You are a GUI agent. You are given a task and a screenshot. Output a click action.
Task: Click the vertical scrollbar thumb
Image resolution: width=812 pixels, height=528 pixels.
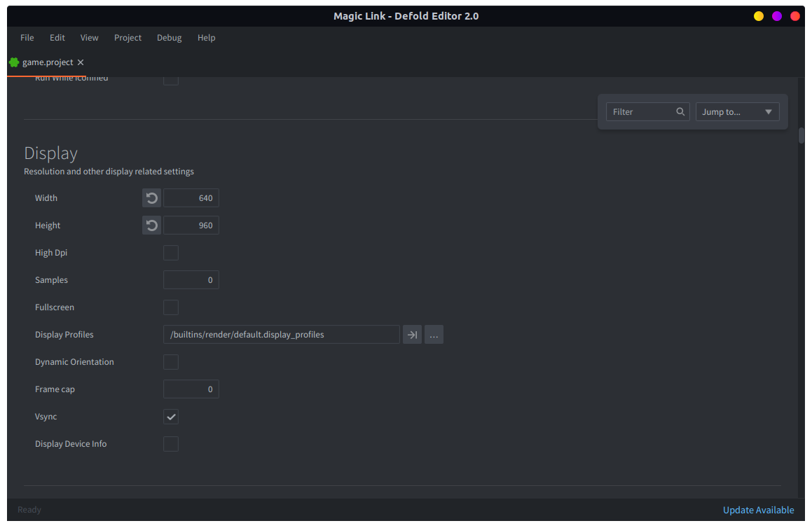tap(801, 135)
